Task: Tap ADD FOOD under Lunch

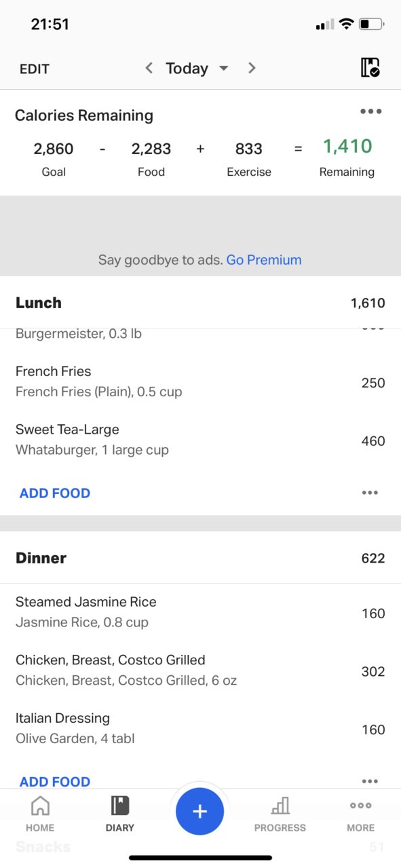Action: [55, 493]
